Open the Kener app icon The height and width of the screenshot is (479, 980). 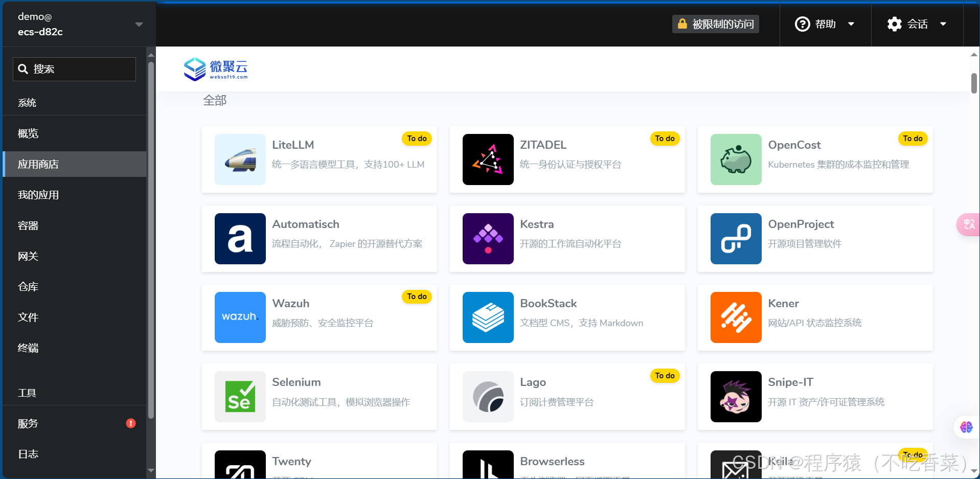tap(736, 317)
